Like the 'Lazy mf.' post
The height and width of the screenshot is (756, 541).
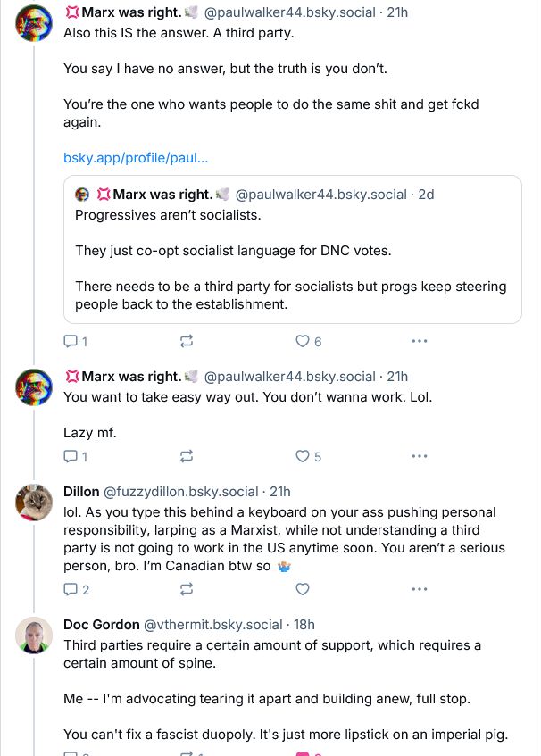(303, 456)
